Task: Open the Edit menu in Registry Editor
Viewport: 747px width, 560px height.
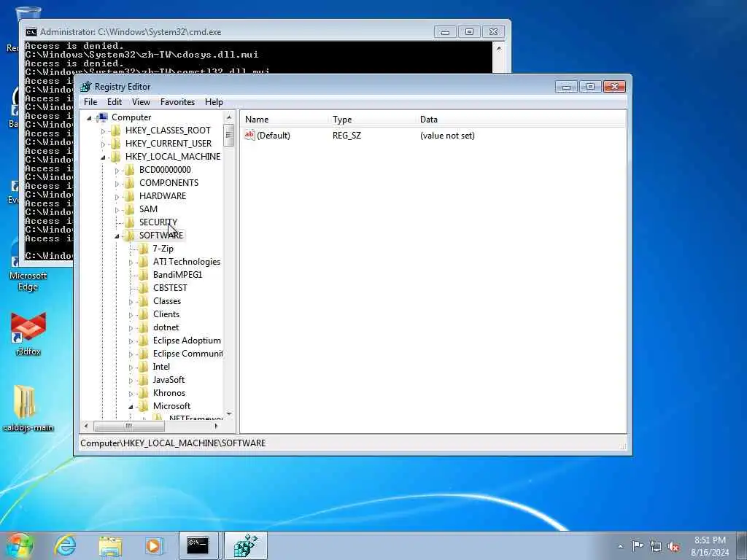Action: 115,102
